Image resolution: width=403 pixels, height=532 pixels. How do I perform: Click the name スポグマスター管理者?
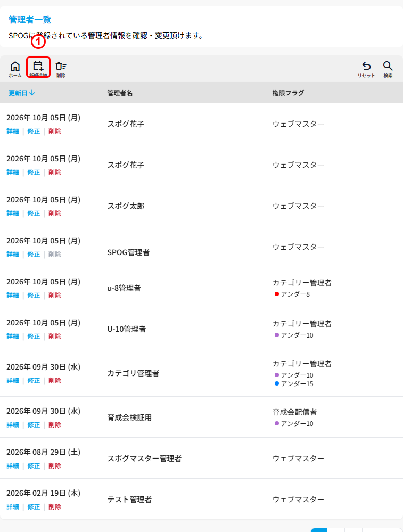click(144, 459)
